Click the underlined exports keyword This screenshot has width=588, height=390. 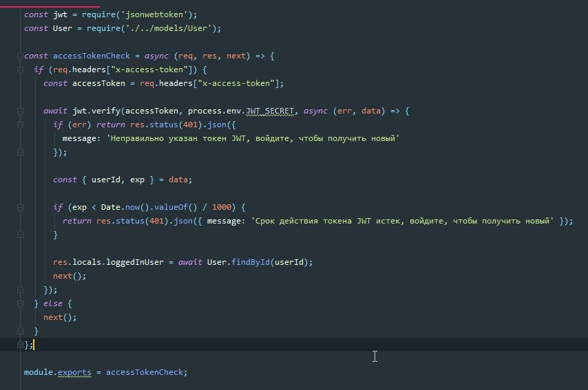coord(74,372)
